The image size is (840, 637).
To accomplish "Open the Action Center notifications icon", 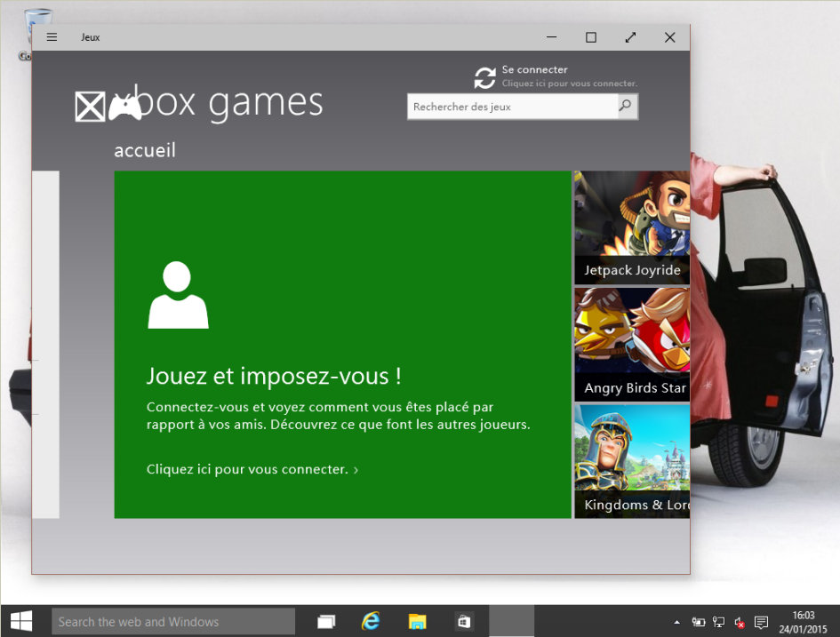I will point(761,622).
